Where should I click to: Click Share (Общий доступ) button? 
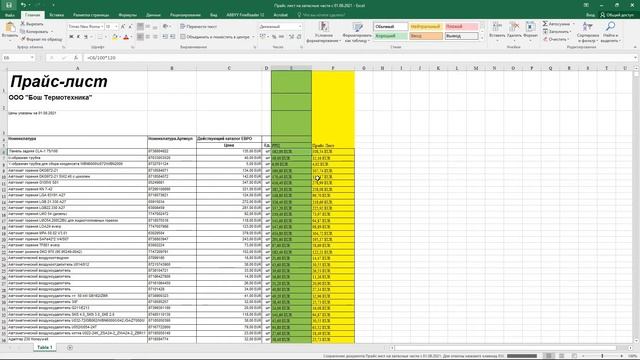click(617, 15)
